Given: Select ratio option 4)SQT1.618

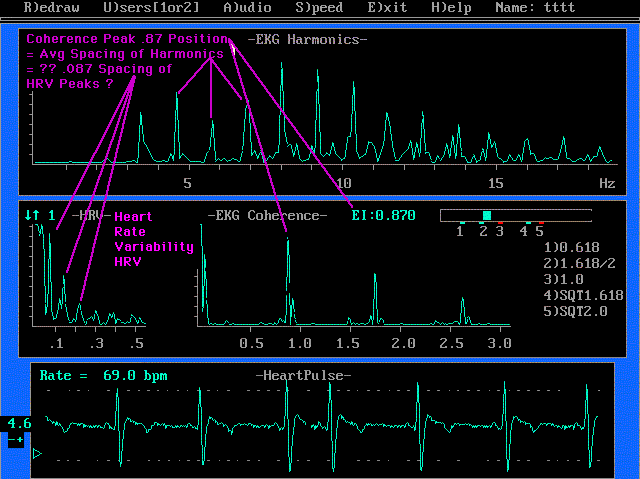Looking at the screenshot, I should point(583,295).
